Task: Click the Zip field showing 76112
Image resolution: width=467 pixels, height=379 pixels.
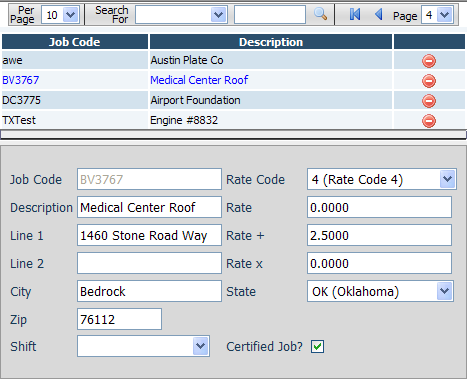Action: tap(119, 319)
